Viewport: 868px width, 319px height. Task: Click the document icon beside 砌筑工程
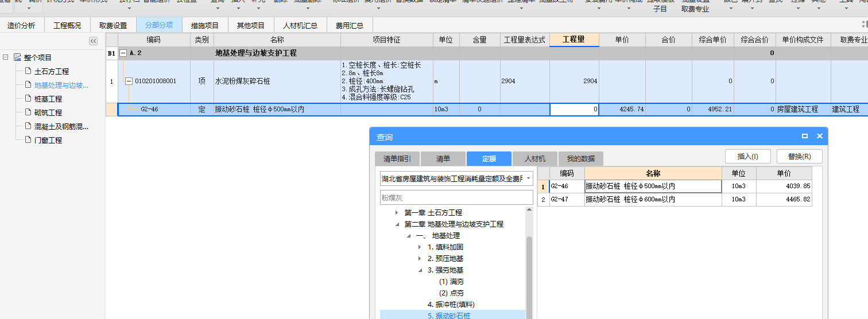click(x=28, y=112)
